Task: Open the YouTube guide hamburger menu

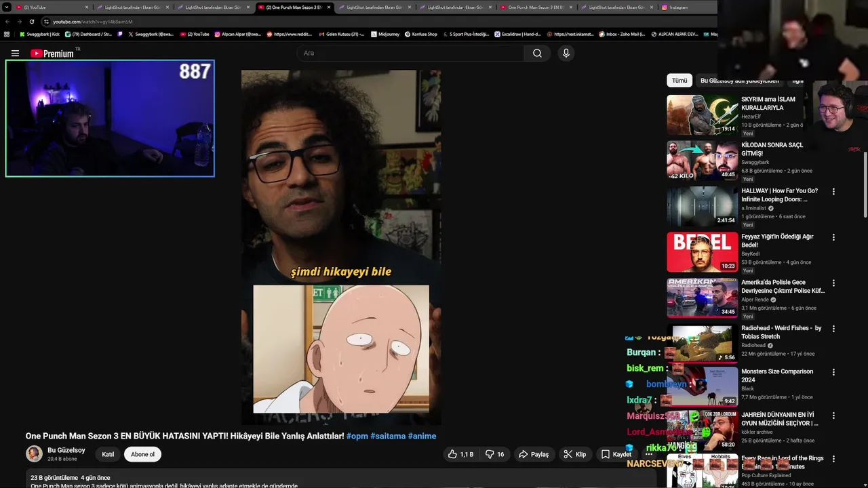Action: pos(15,54)
